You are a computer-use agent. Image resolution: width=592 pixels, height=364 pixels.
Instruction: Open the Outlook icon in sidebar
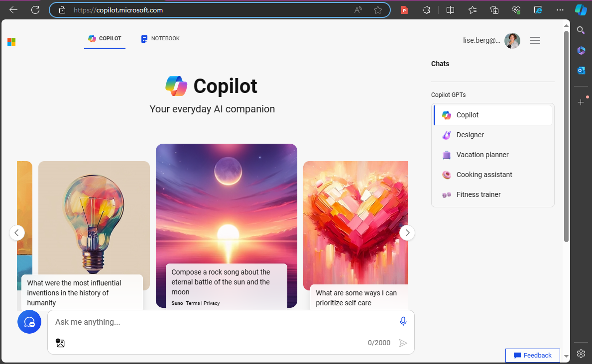point(581,70)
